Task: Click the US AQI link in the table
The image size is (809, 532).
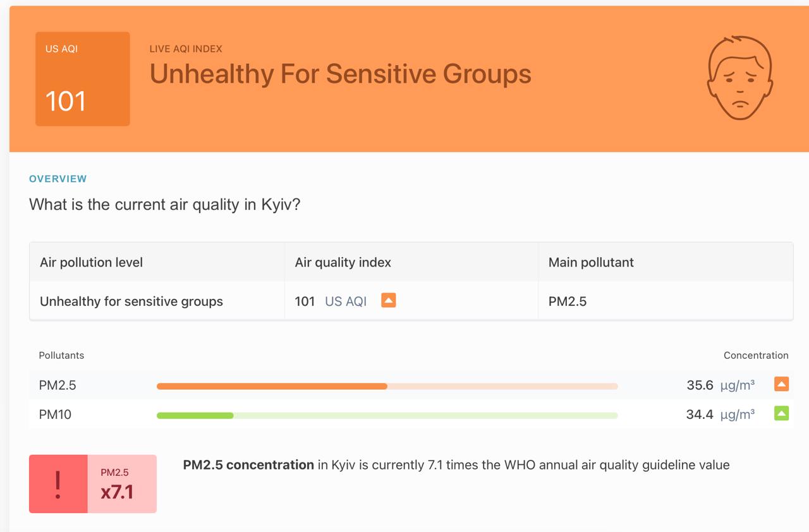Action: pyautogui.click(x=346, y=301)
